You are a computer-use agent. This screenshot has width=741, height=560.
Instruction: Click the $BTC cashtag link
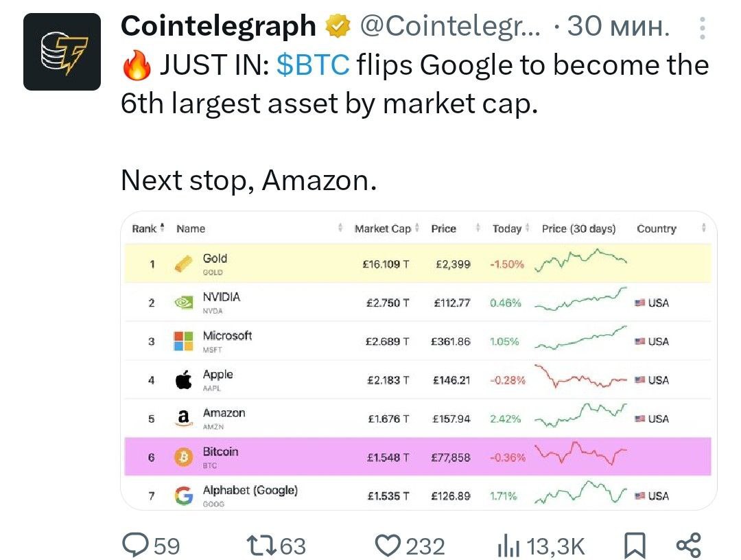(x=313, y=65)
